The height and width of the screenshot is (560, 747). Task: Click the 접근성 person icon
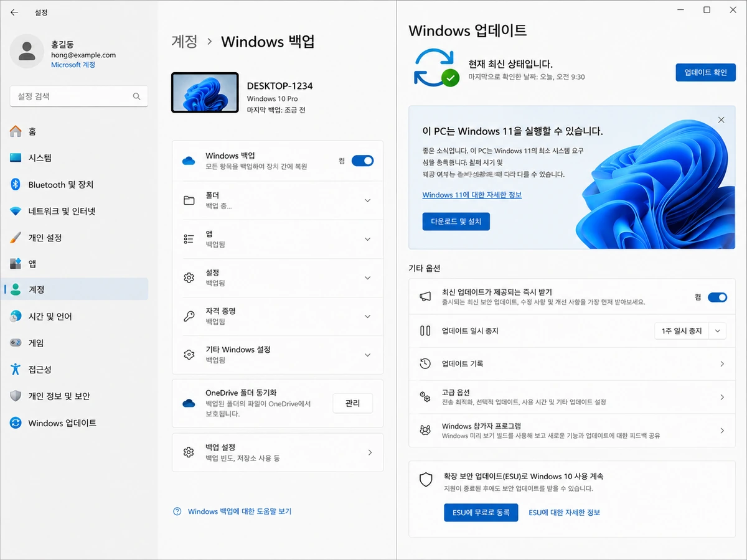(16, 370)
